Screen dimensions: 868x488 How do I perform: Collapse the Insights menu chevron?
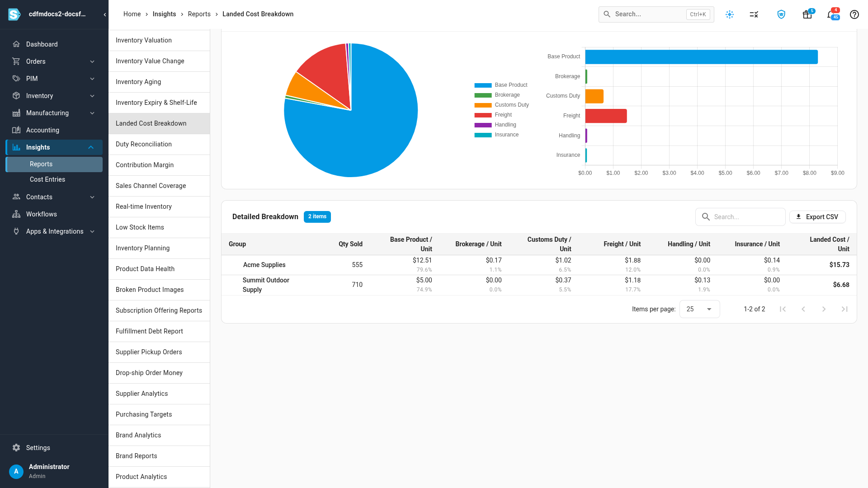[x=91, y=147]
